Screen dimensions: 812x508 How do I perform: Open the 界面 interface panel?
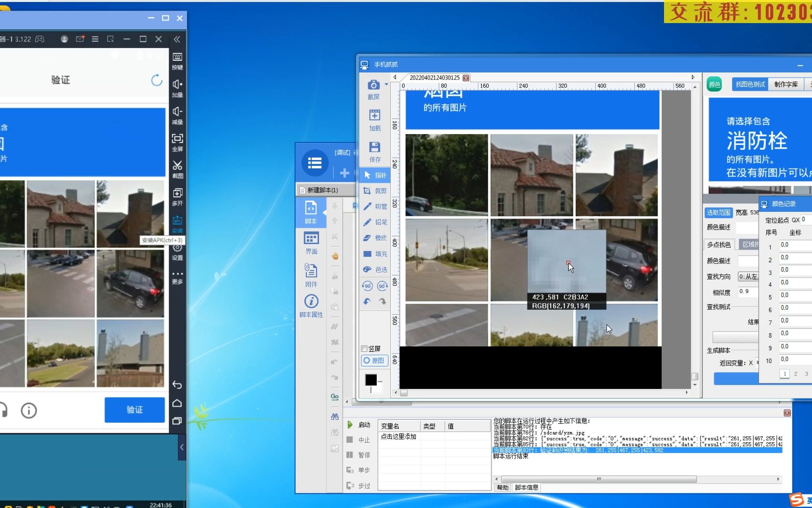click(311, 243)
